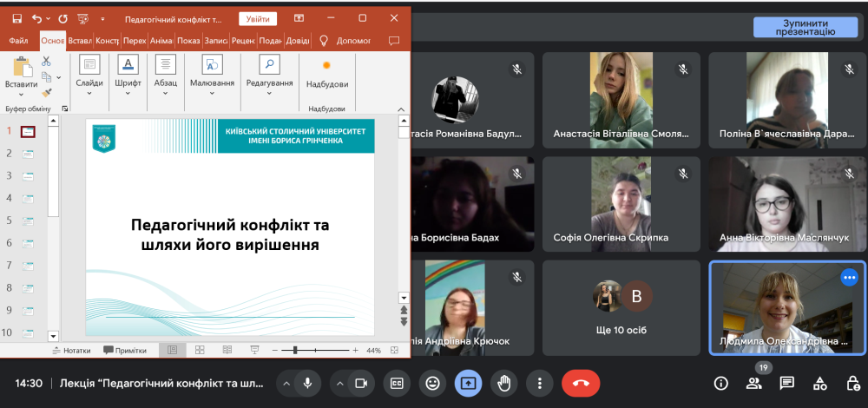Switch to the Показ ribbon tab
868x408 pixels.
(x=188, y=40)
